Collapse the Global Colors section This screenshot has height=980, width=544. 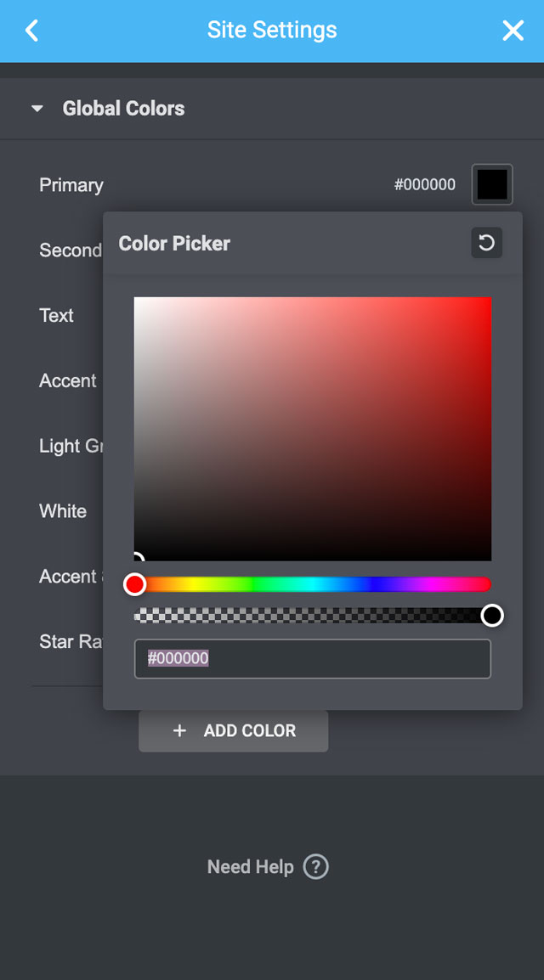coord(37,109)
